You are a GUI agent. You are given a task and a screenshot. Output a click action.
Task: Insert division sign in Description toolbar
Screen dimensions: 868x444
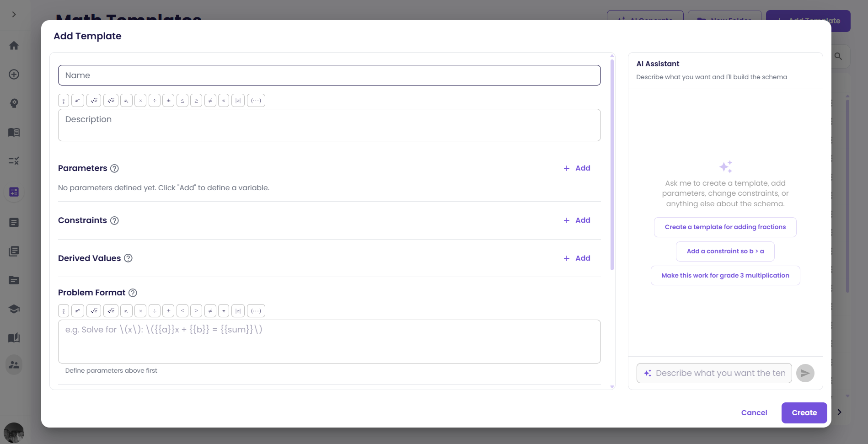(155, 101)
